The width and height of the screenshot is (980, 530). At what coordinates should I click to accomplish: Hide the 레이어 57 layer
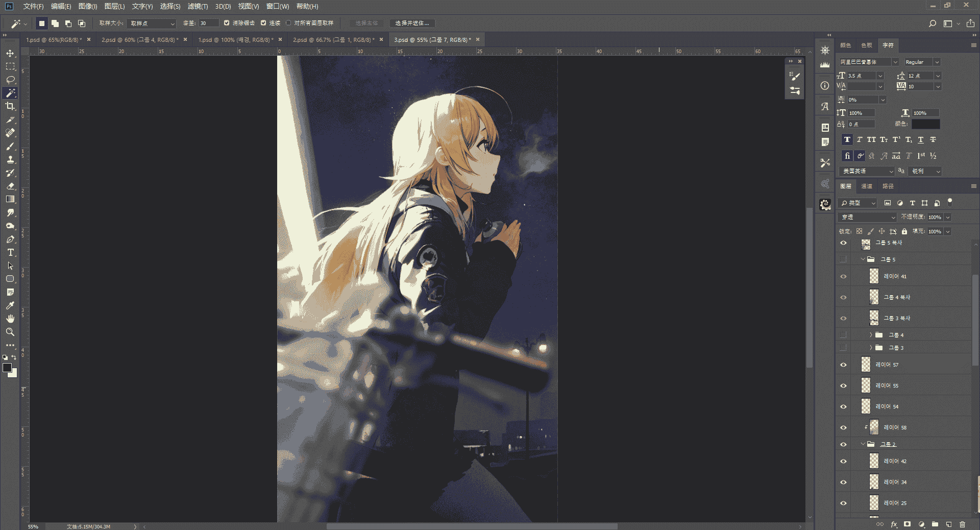coord(843,365)
